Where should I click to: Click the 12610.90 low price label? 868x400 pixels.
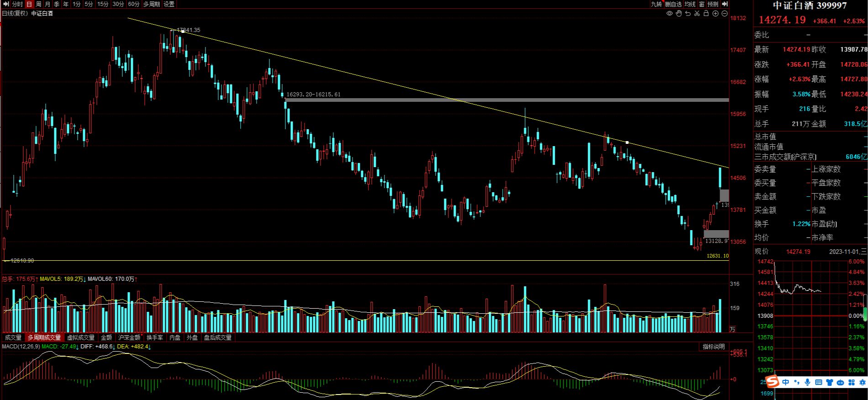point(22,261)
